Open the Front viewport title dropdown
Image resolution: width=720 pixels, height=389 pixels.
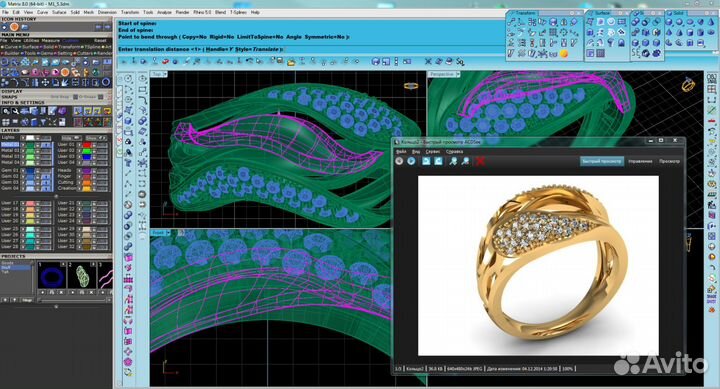[168, 233]
